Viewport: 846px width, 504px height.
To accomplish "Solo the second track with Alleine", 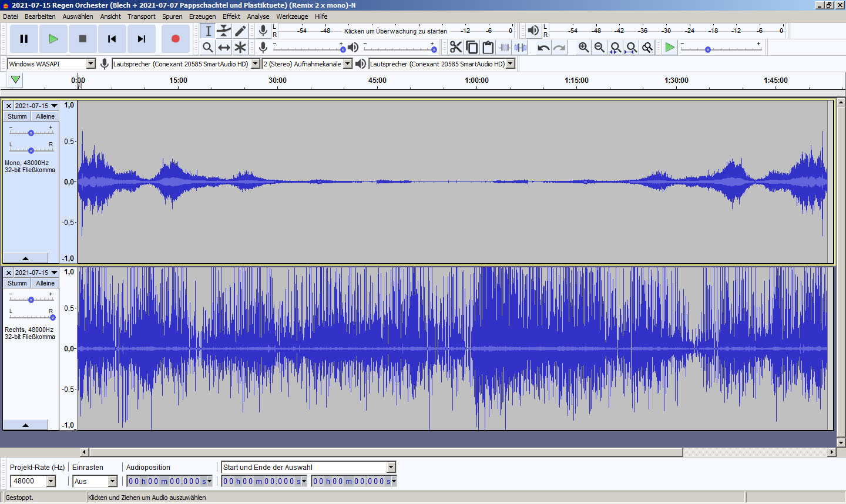I will [x=45, y=283].
